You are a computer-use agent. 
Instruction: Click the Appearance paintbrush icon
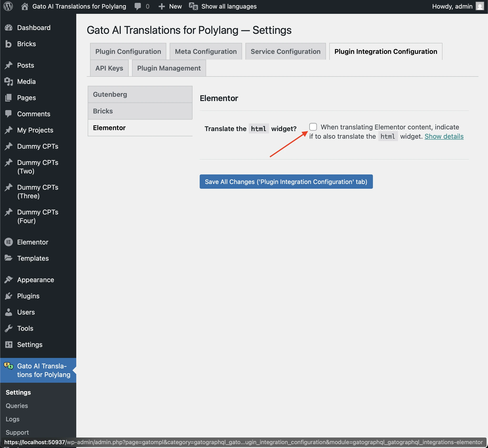click(8, 280)
